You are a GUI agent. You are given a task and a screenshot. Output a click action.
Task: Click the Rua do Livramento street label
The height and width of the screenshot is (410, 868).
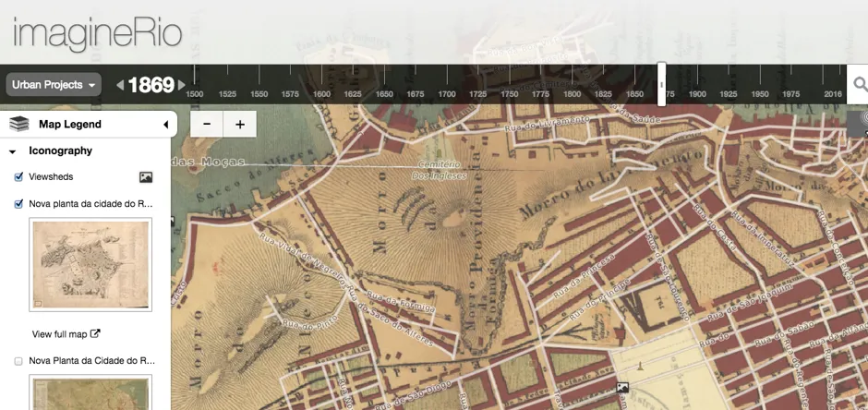tap(547, 124)
